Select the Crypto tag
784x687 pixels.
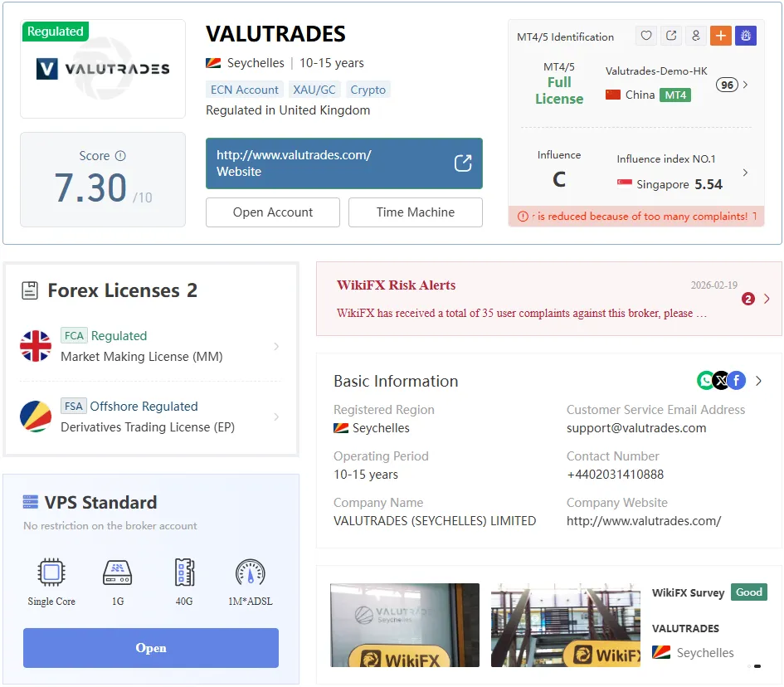(x=368, y=90)
